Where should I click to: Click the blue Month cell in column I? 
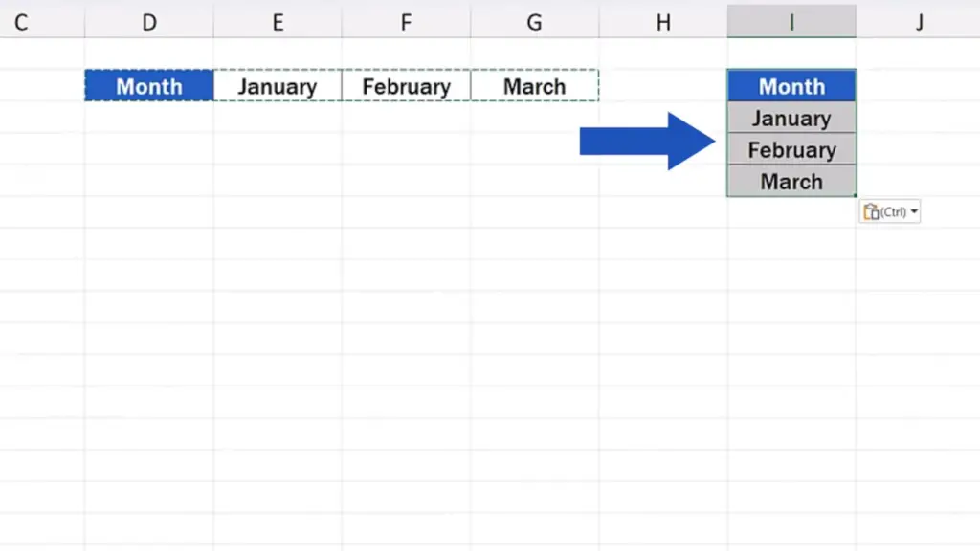click(791, 85)
